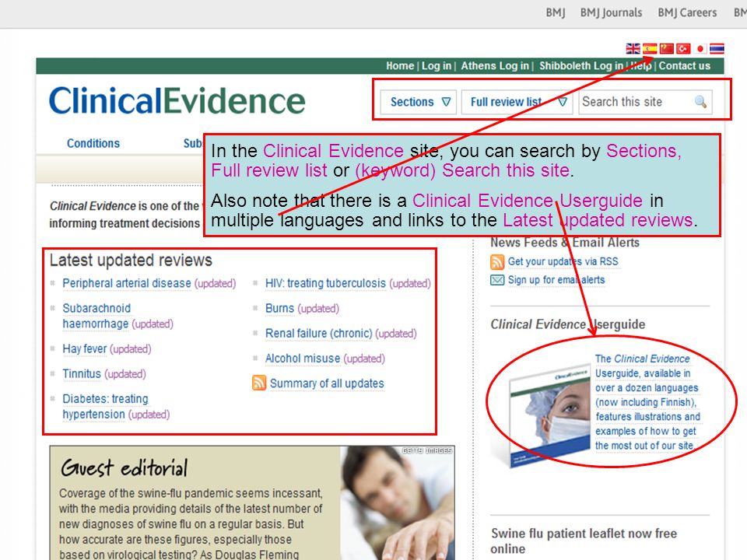Click the Guest editorial heading

tap(124, 467)
